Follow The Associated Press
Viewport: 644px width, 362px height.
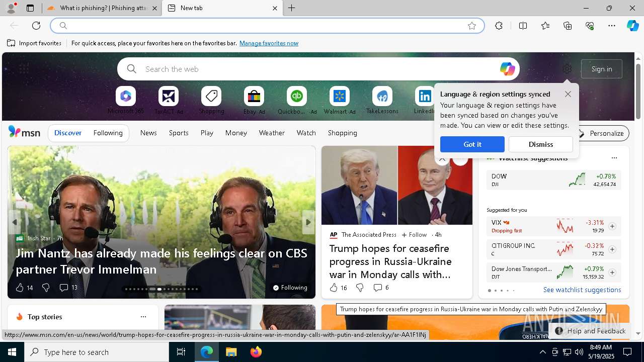(x=414, y=235)
